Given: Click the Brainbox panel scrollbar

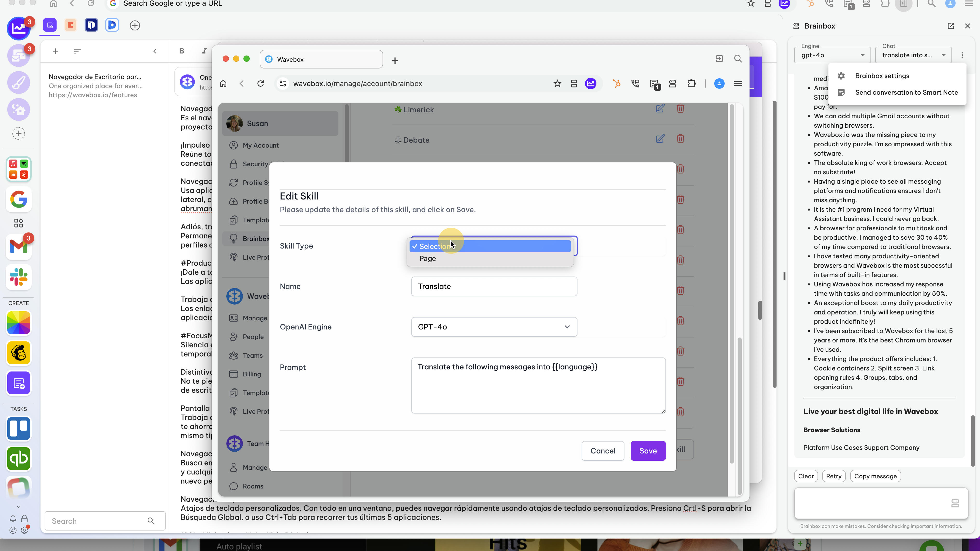Looking at the screenshot, I should tap(973, 441).
